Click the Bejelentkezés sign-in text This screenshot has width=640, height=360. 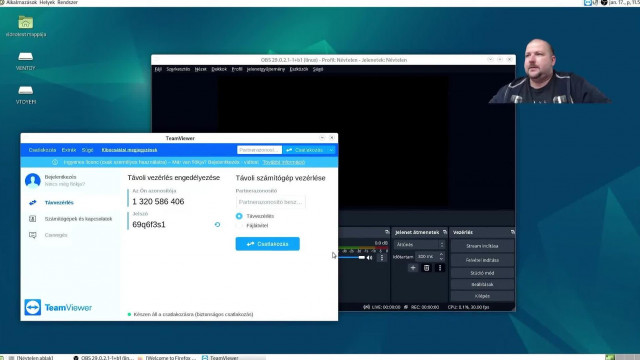(x=60, y=177)
